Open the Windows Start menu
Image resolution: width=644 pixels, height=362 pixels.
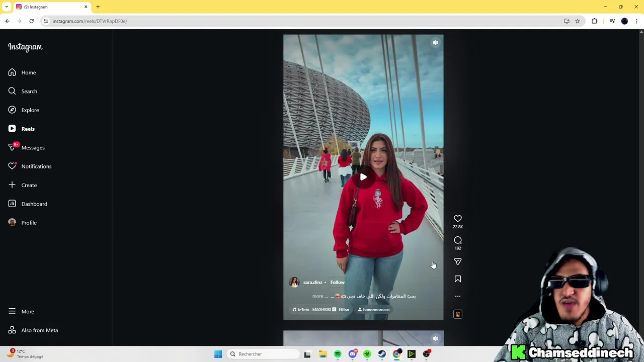(x=218, y=354)
